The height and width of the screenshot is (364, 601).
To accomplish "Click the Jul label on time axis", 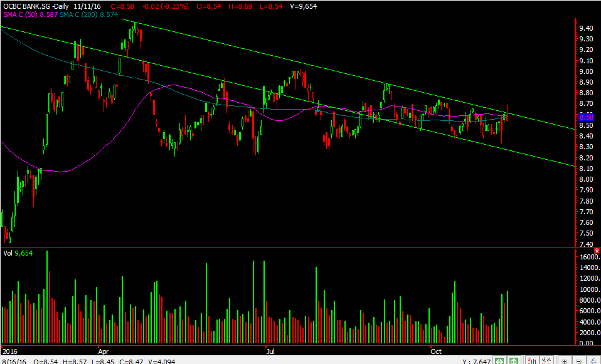I will [x=271, y=351].
